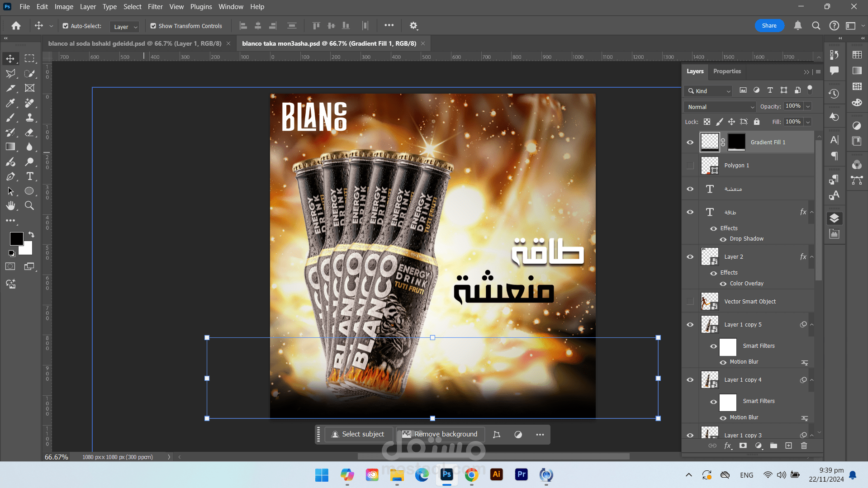Image resolution: width=868 pixels, height=488 pixels.
Task: Click the zoom percentage field in status bar
Action: [57, 457]
